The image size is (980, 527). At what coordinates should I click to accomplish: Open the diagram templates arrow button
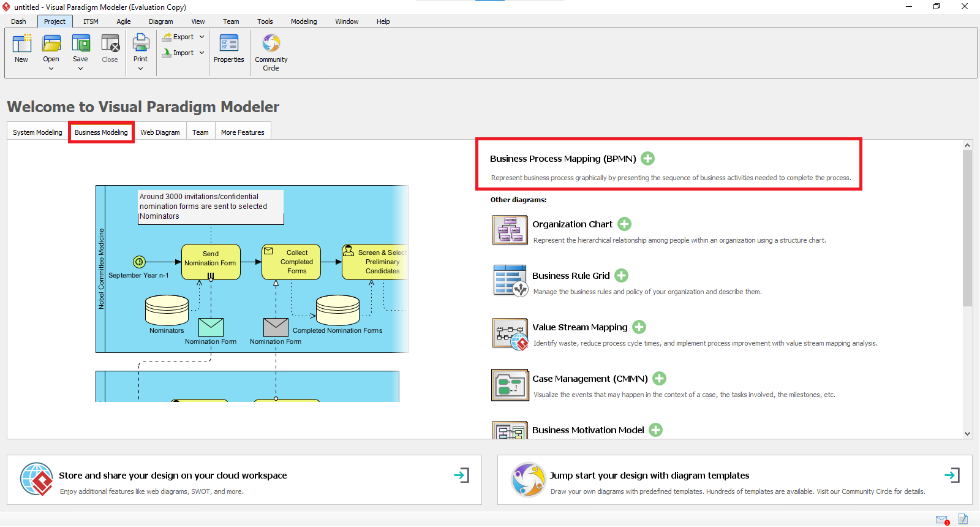[952, 475]
